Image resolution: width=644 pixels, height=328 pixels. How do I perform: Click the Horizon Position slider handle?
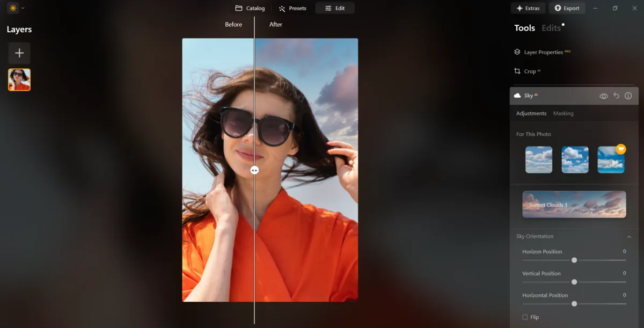click(x=574, y=260)
